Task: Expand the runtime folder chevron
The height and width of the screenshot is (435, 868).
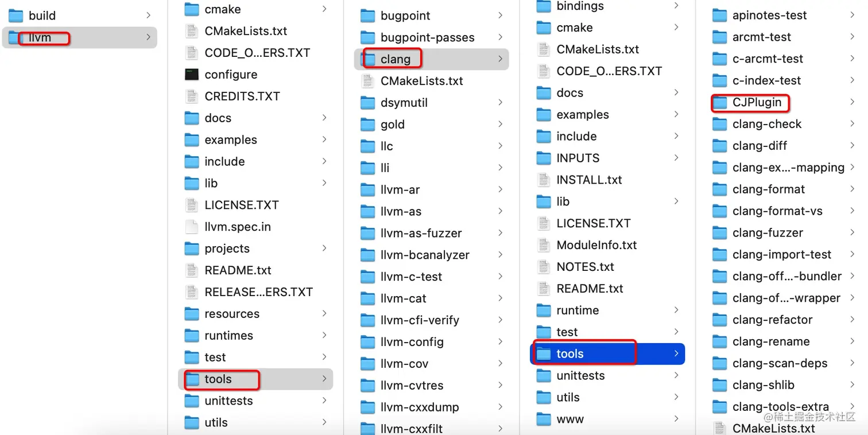Action: (x=676, y=310)
